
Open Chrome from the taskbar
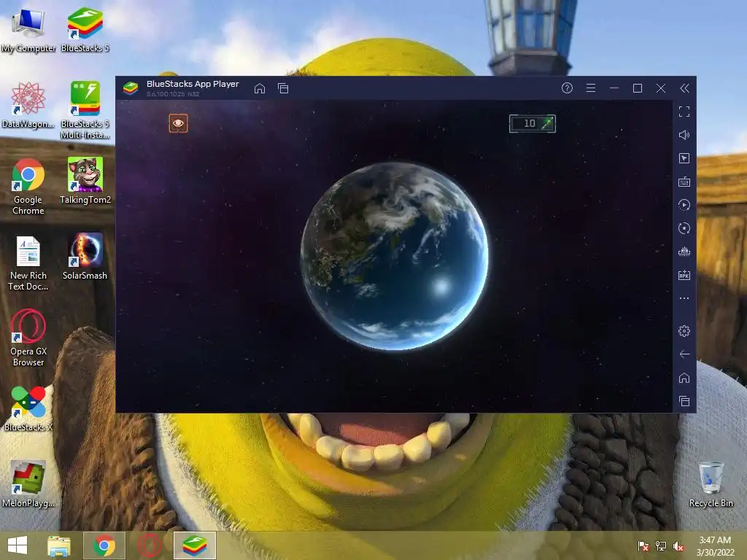pyautogui.click(x=104, y=545)
